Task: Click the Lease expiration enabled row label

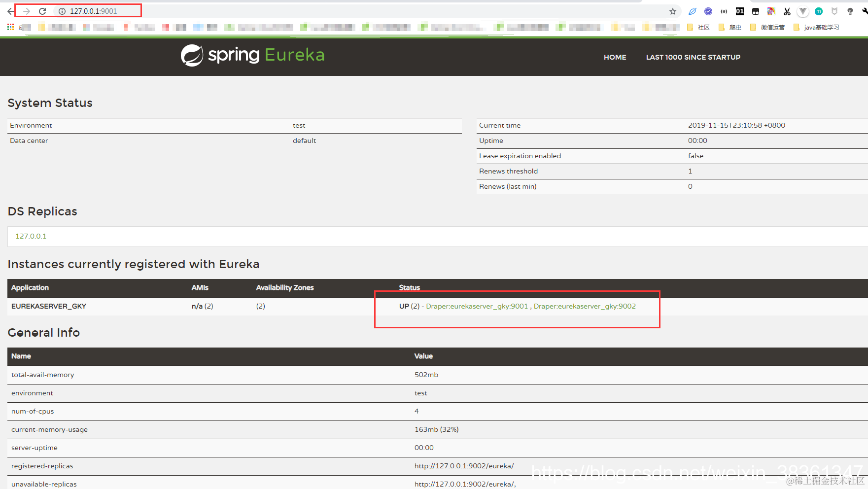Action: click(520, 156)
